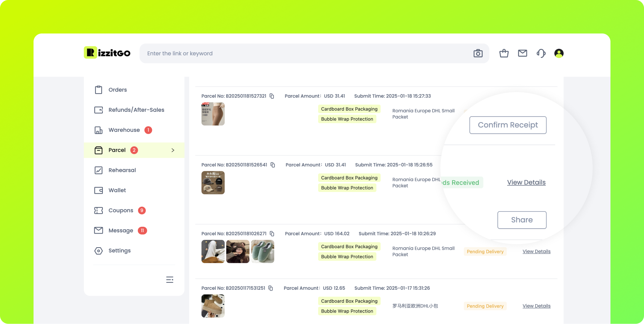644x324 pixels.
Task: Open View Details next to Goods Received status
Action: point(526,182)
